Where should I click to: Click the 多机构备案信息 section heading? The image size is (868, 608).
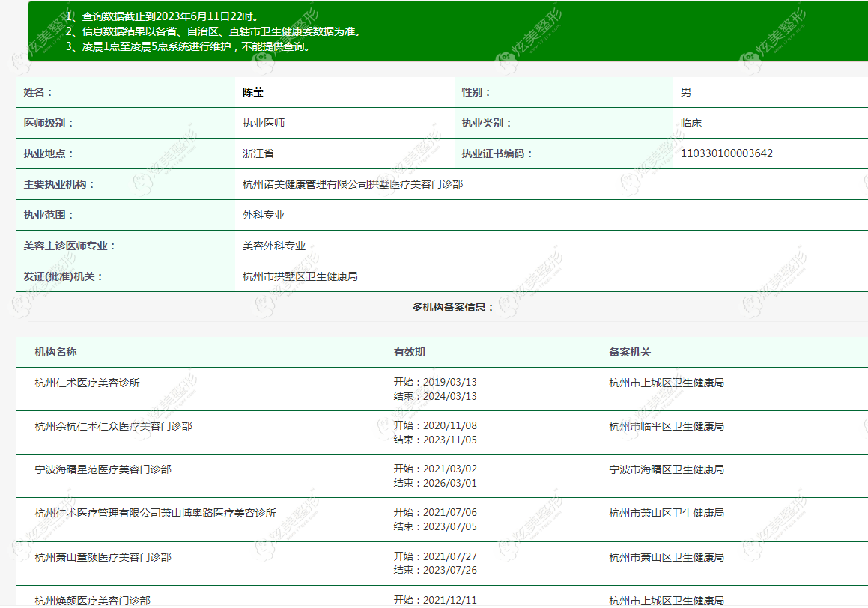tap(452, 307)
